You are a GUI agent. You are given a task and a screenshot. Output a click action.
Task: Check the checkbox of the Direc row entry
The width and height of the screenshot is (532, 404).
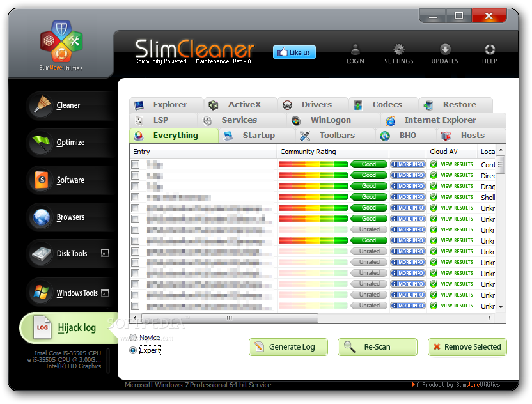coord(136,175)
